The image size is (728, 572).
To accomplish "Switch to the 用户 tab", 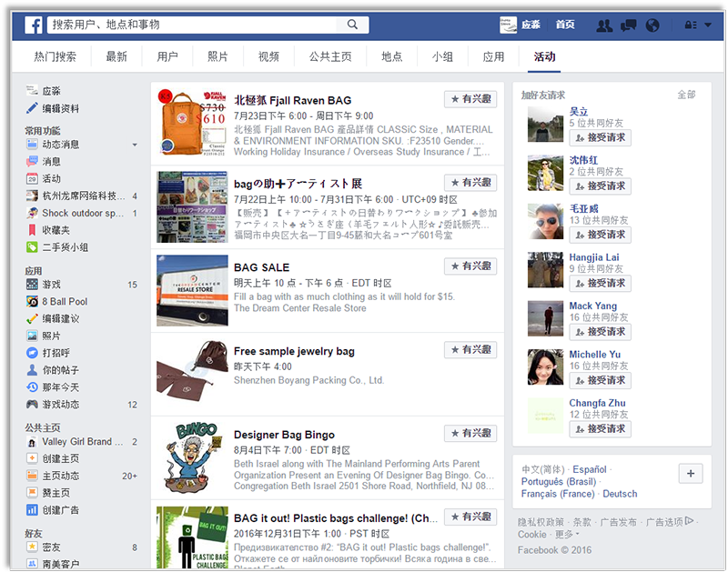I will point(167,56).
